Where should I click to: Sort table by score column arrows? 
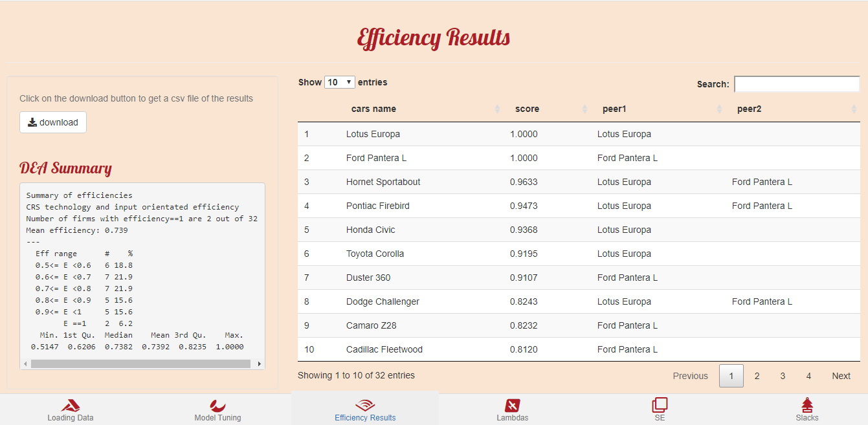(584, 109)
